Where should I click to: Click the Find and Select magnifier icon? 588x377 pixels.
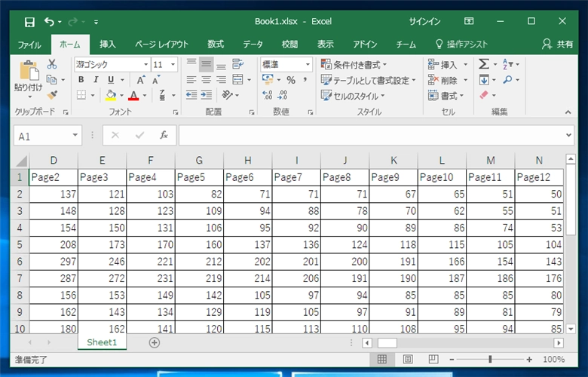point(508,79)
